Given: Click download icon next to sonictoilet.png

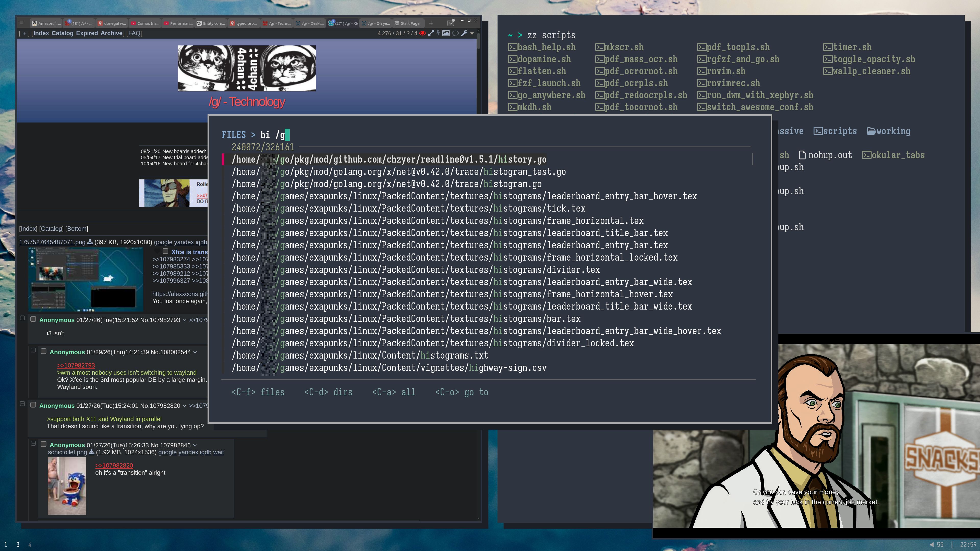Looking at the screenshot, I should (x=91, y=452).
